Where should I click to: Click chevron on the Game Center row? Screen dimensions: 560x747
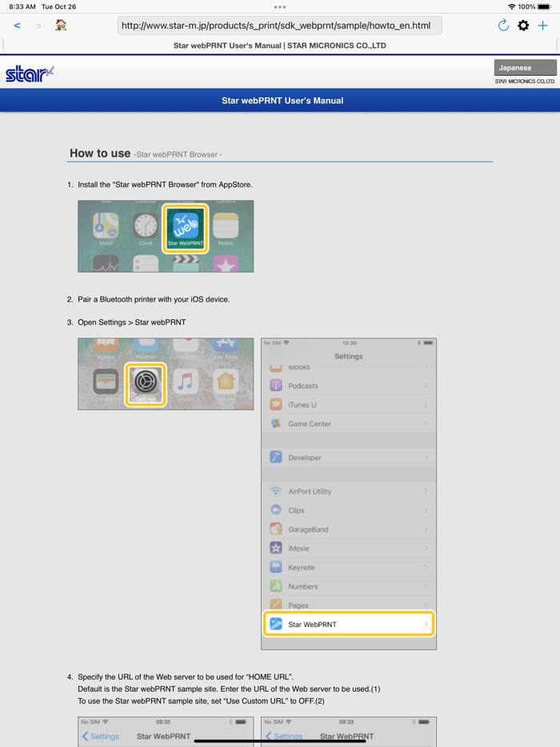click(426, 424)
